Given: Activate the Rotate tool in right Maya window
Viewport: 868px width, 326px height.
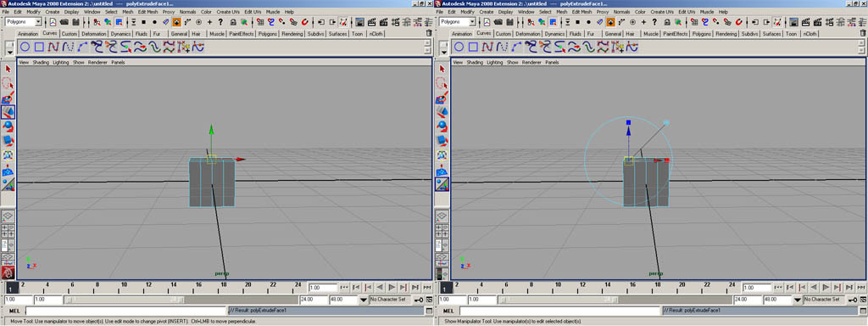Looking at the screenshot, I should tap(442, 126).
